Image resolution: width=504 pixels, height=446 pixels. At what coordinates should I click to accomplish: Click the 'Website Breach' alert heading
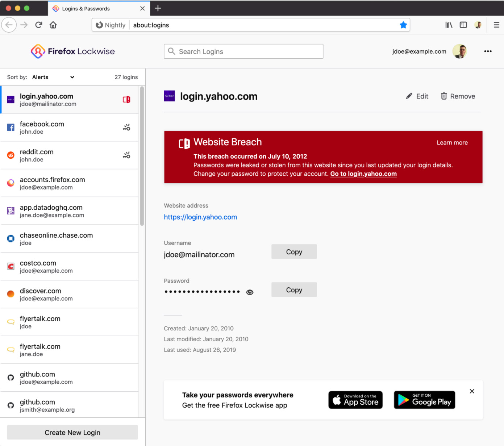tap(228, 142)
